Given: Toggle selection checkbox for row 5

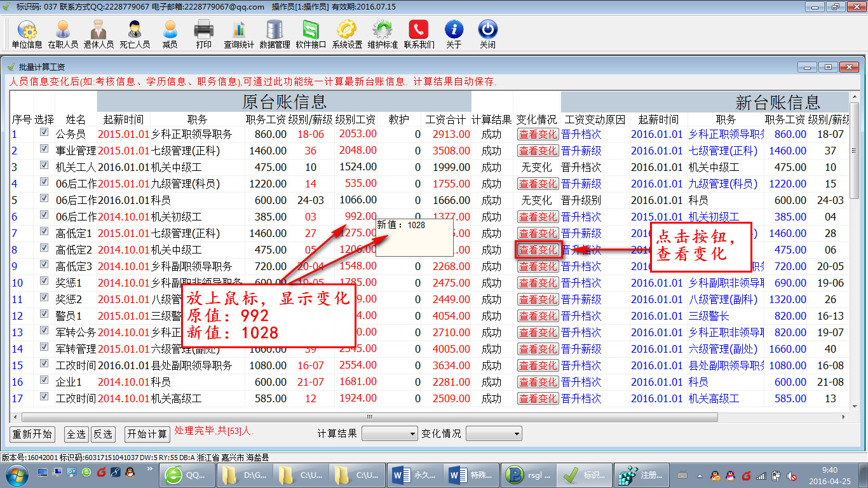Looking at the screenshot, I should (x=44, y=199).
